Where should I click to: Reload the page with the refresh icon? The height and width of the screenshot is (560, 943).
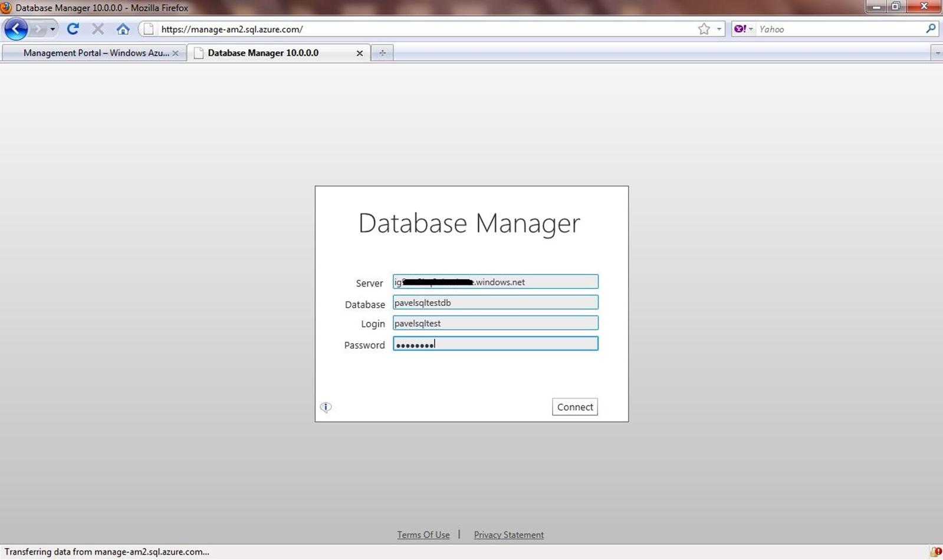coord(73,29)
